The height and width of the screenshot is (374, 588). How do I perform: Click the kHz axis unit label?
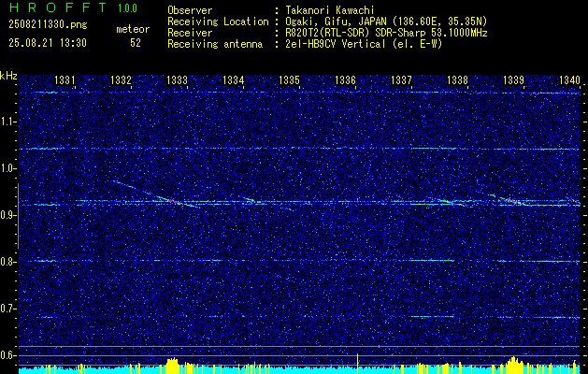click(8, 76)
